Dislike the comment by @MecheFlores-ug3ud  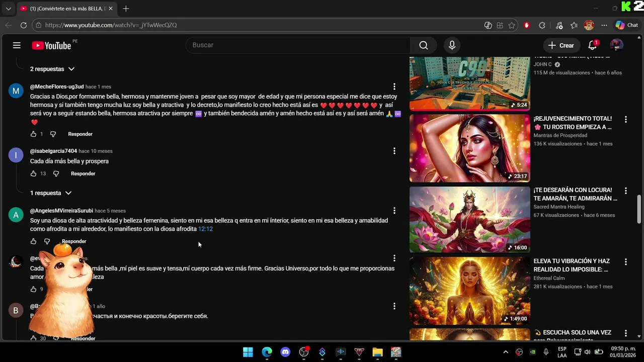[53, 134]
